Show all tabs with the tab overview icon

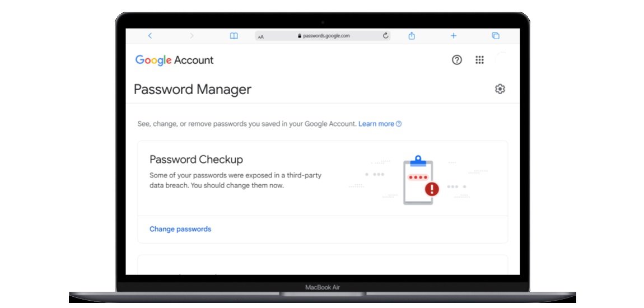pos(496,36)
